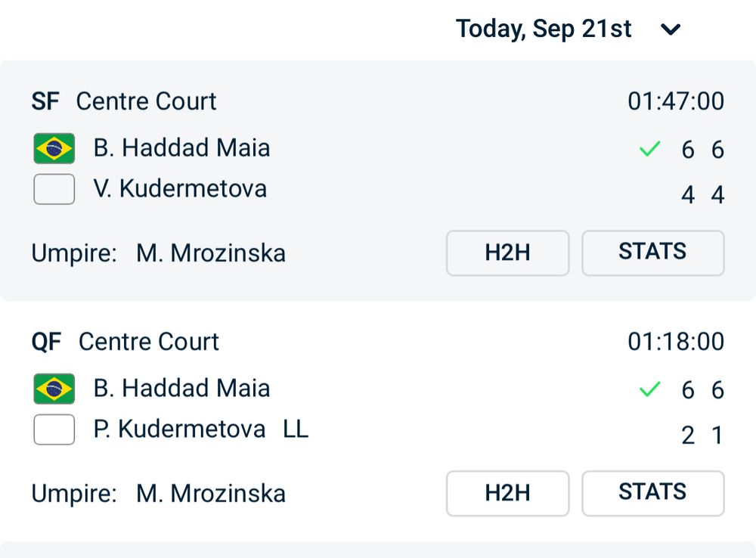Select V. Kudermetova player name
Viewport: 756px width, 558px height.
click(180, 188)
